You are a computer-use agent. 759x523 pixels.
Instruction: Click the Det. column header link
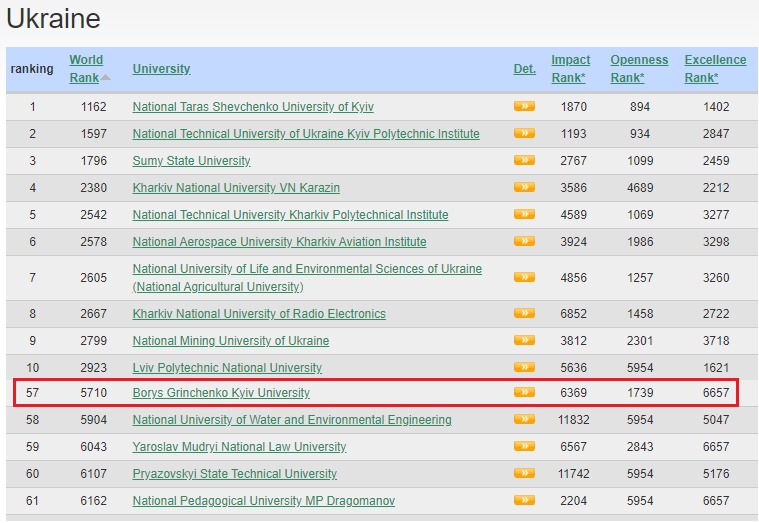(x=524, y=69)
